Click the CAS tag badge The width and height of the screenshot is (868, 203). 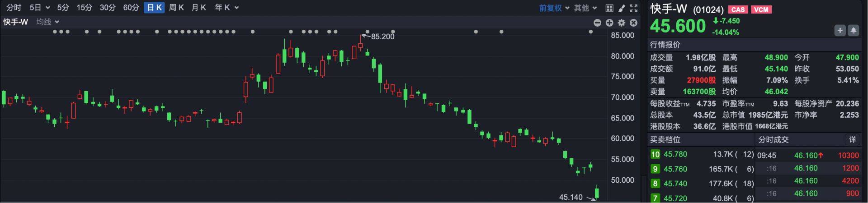click(x=738, y=9)
